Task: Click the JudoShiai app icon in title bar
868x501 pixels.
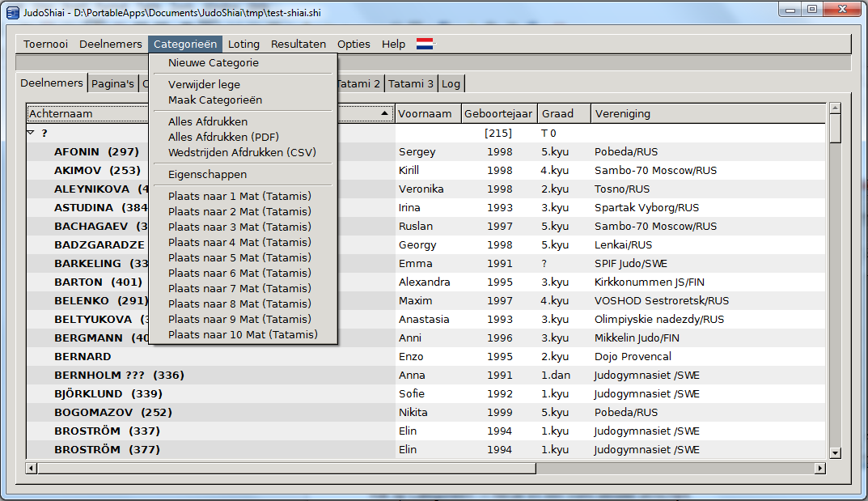Action: click(x=12, y=10)
